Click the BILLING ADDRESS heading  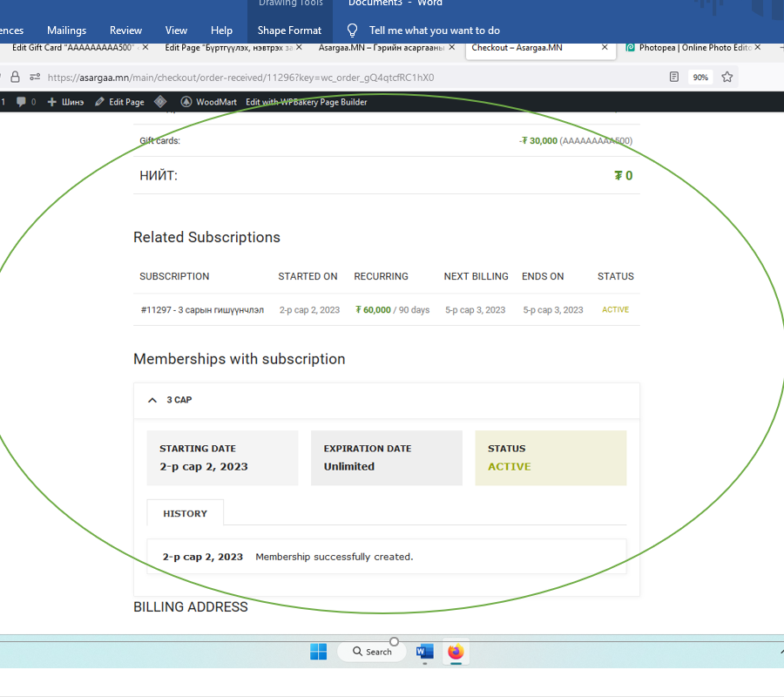pos(191,607)
